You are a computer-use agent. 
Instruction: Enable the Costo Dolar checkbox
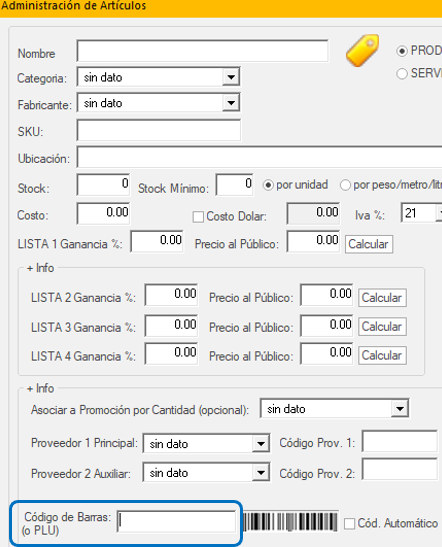pos(198,217)
